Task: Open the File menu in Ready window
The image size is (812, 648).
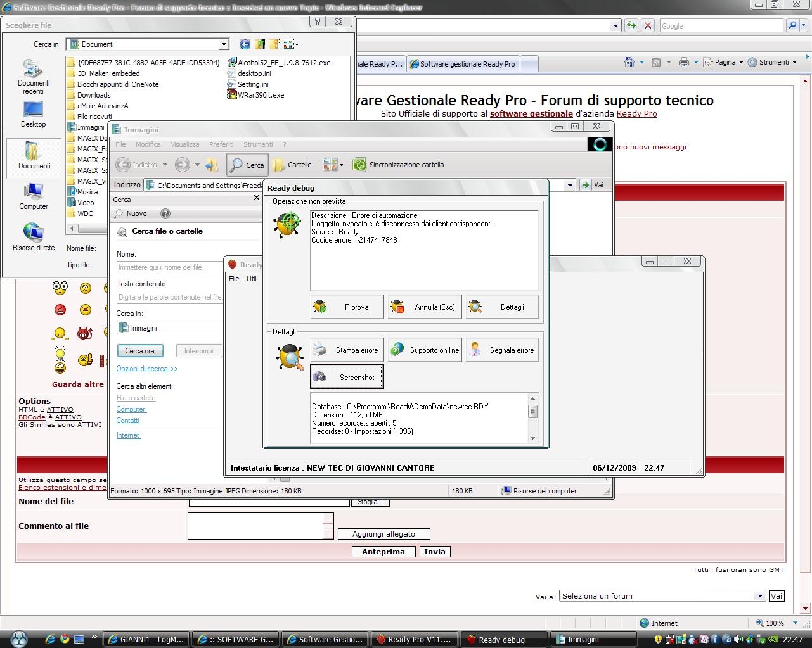Action: point(234,279)
